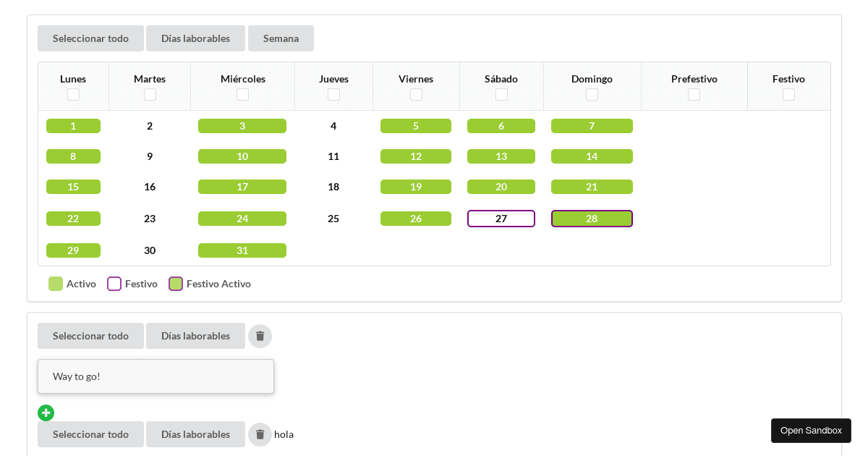The height and width of the screenshot is (456, 868).
Task: Deselect active day 17 in calendar
Action: [x=242, y=187]
